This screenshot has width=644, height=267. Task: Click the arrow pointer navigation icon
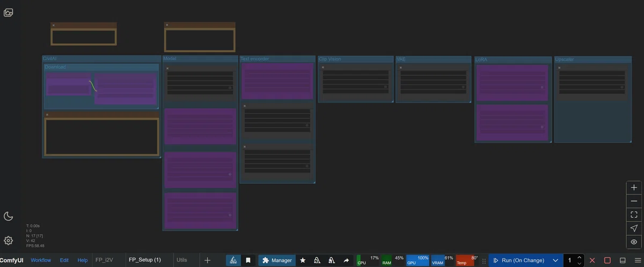click(x=634, y=228)
